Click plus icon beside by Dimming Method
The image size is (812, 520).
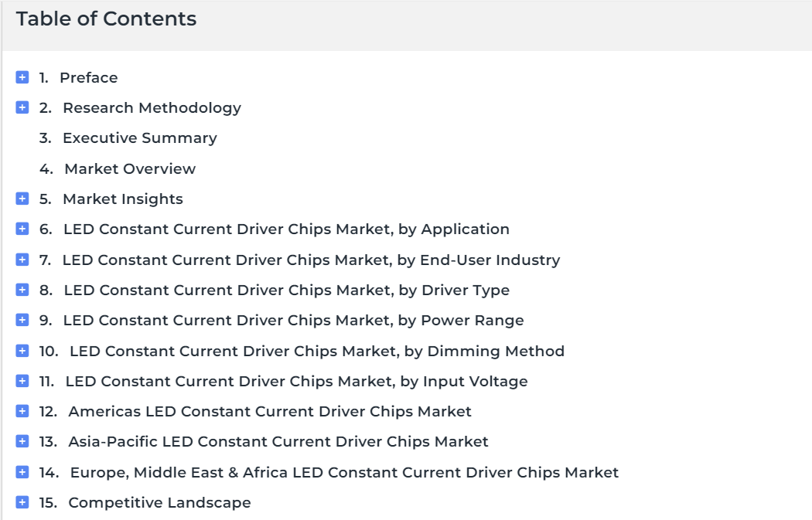pyautogui.click(x=22, y=350)
